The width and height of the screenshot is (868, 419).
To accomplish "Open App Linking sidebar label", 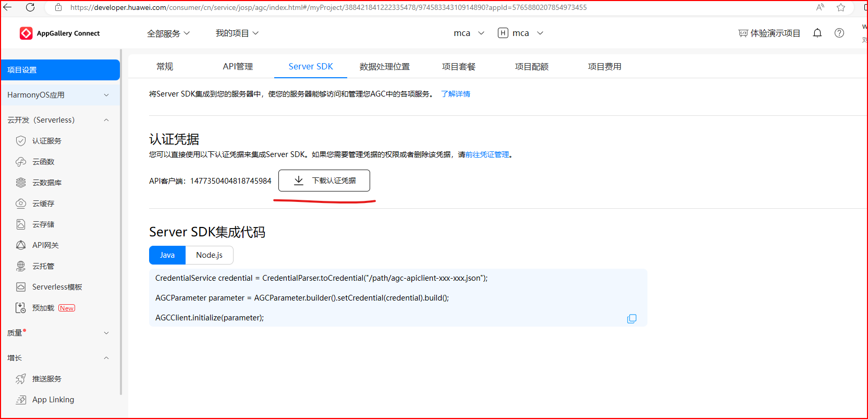I will coord(53,400).
